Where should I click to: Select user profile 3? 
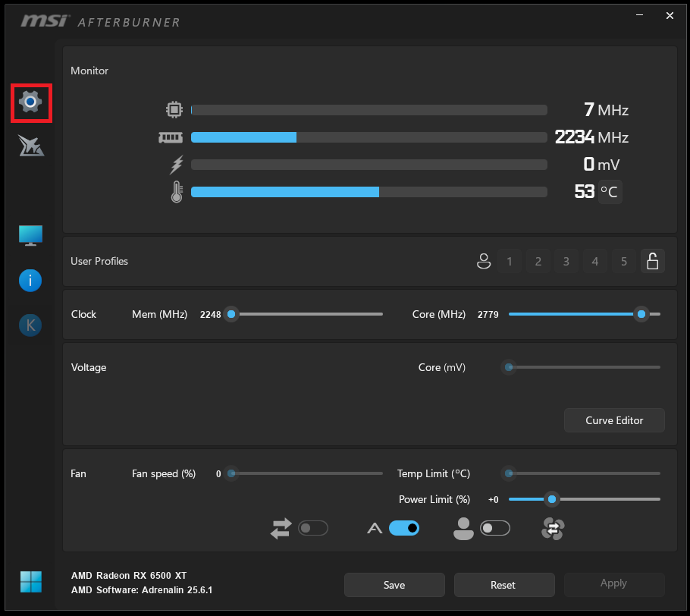click(x=566, y=261)
